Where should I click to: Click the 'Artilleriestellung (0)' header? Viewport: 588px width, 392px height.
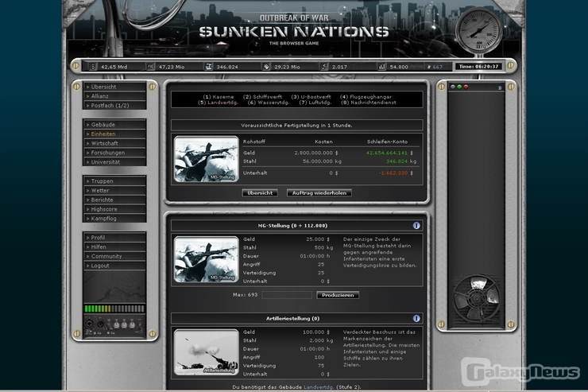[293, 319]
